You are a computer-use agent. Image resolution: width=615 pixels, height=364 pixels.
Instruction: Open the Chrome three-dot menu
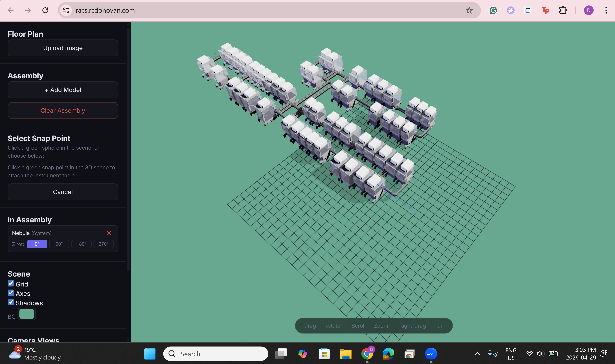[x=606, y=10]
